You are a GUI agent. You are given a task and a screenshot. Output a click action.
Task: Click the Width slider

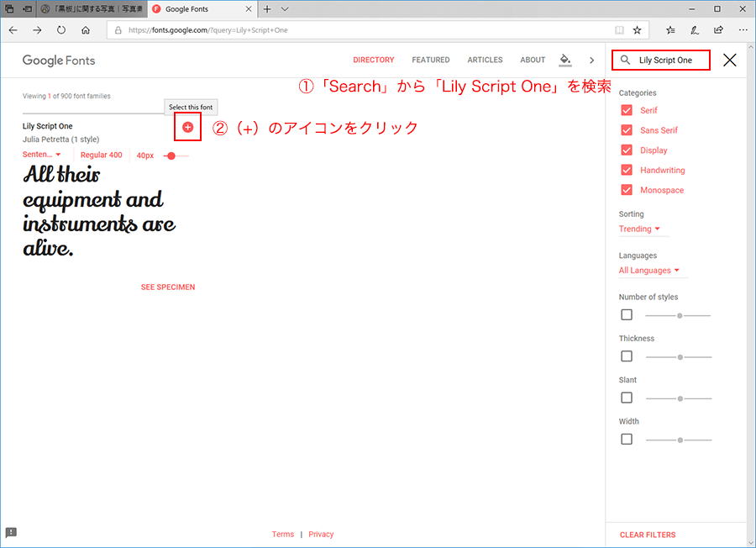[679, 440]
